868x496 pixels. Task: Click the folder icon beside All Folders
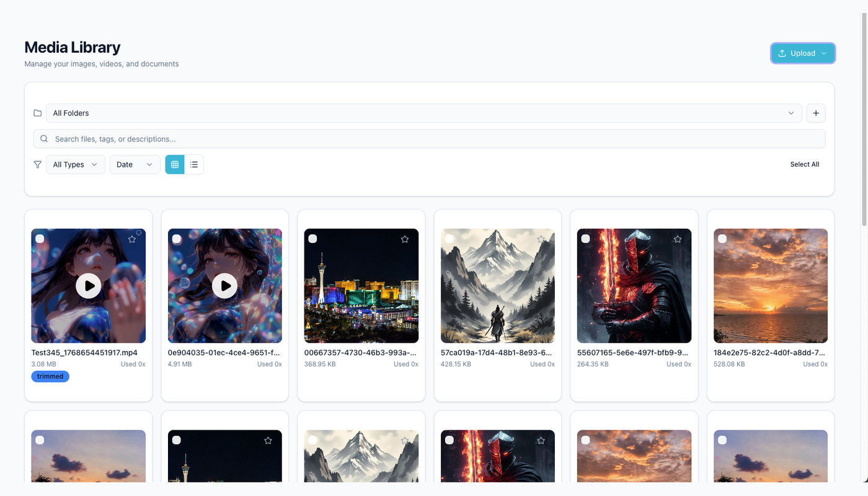click(38, 113)
